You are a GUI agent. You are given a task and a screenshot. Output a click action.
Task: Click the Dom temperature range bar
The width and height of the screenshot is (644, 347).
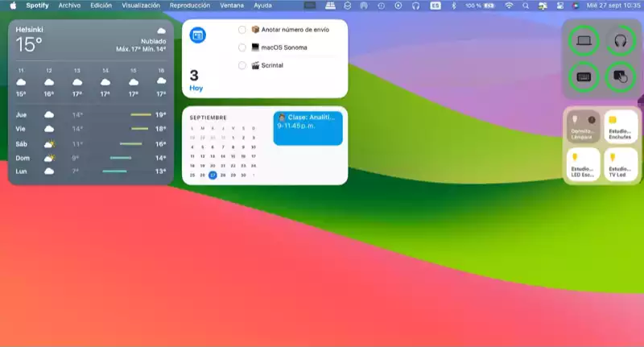click(x=121, y=158)
